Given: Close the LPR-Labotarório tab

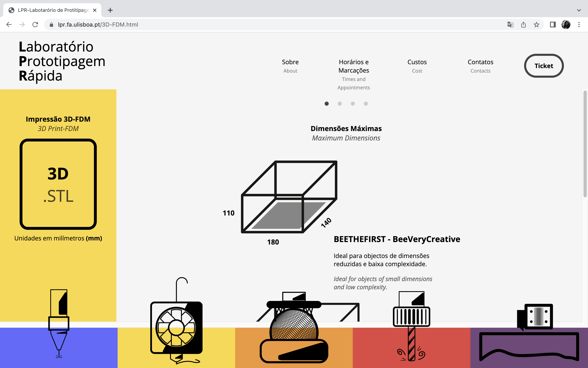Looking at the screenshot, I should (x=95, y=10).
